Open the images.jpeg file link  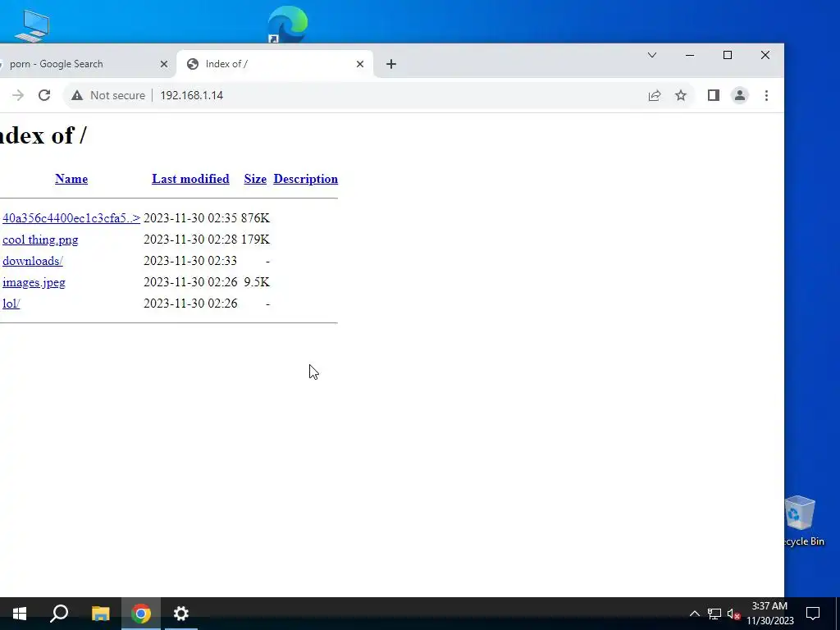click(34, 282)
